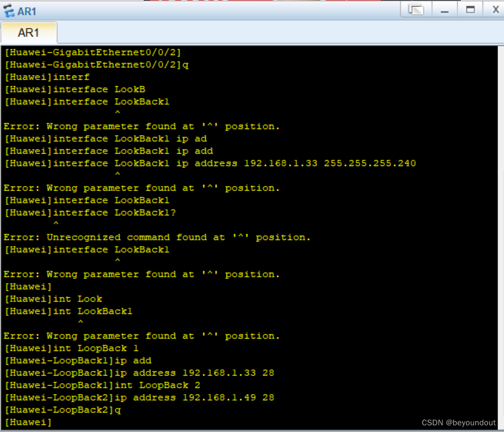Click the AR1 router icon in title bar
This screenshot has height=432, width=504.
(9, 11)
